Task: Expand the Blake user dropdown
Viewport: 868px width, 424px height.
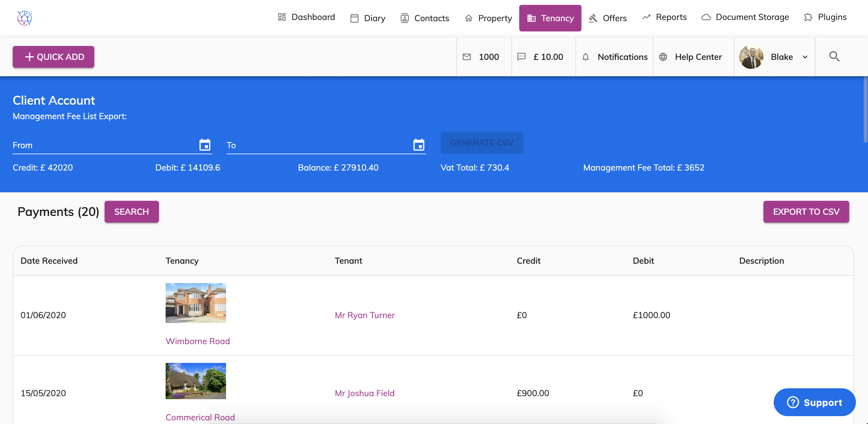Action: 805,57
